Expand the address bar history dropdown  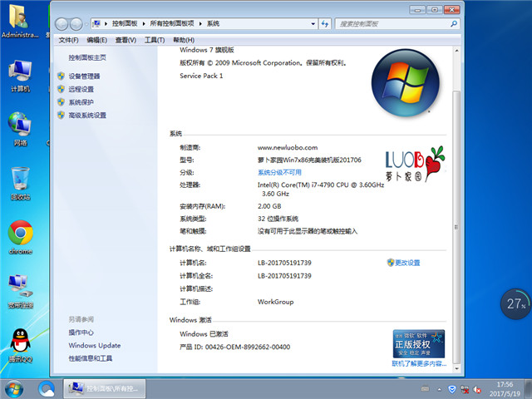pos(313,24)
